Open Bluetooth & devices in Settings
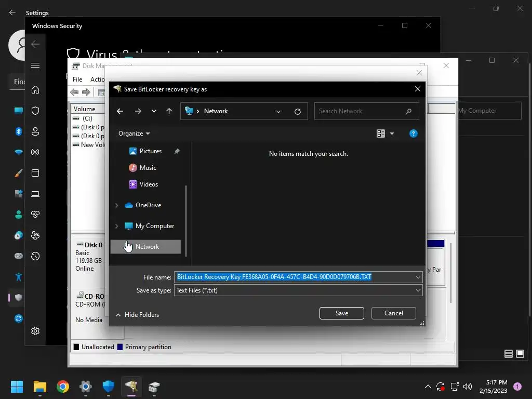 click(19, 131)
